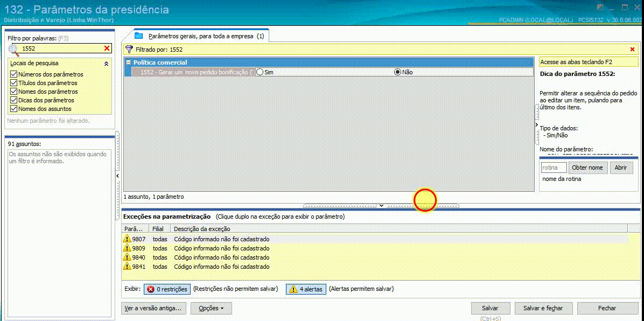Collapse the Política comercial group

(x=129, y=62)
